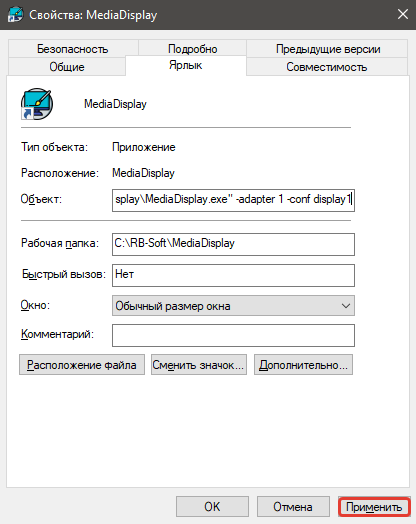Open the Безопасность tab
Image resolution: width=416 pixels, height=524 pixels.
73,49
